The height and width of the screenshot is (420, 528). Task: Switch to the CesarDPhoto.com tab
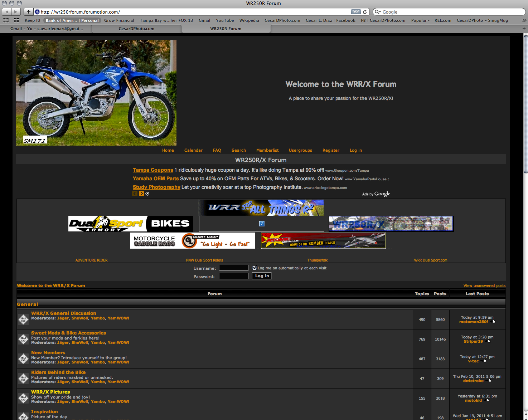click(136, 29)
